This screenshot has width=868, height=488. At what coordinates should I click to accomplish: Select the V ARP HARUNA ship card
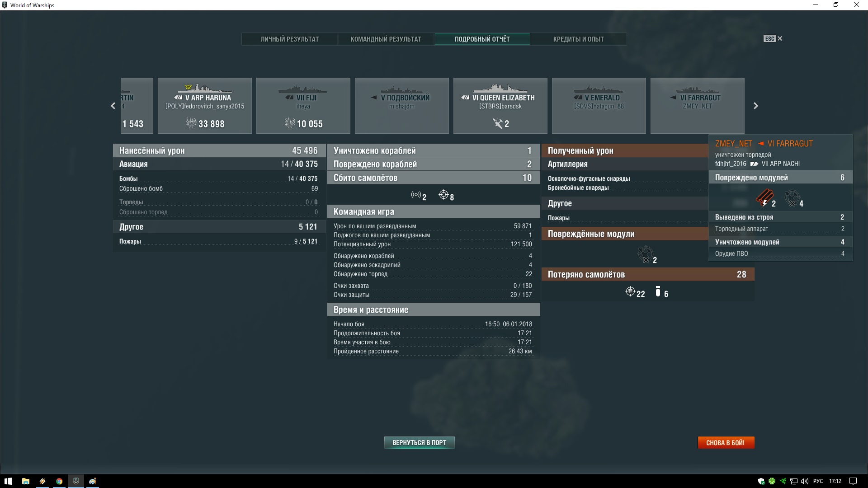pos(205,106)
